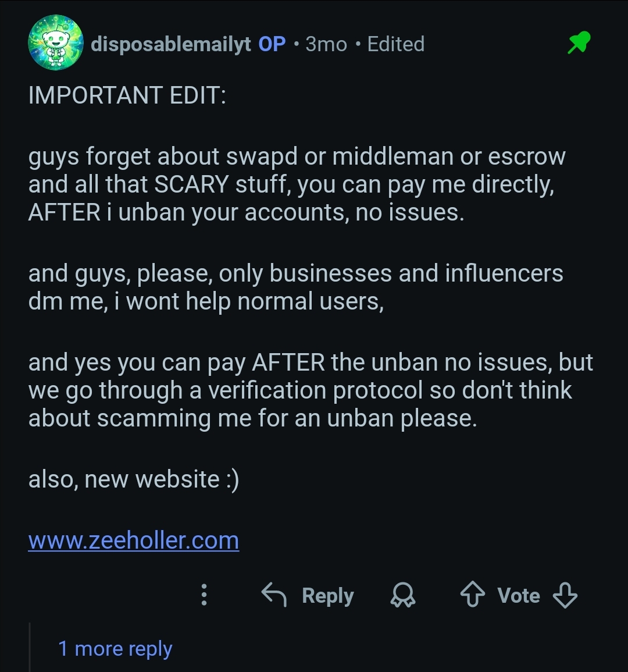Click the blue OP badge

tap(272, 44)
